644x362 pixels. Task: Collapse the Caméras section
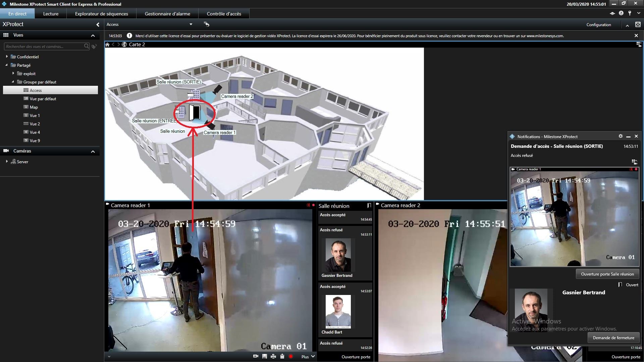pos(93,152)
